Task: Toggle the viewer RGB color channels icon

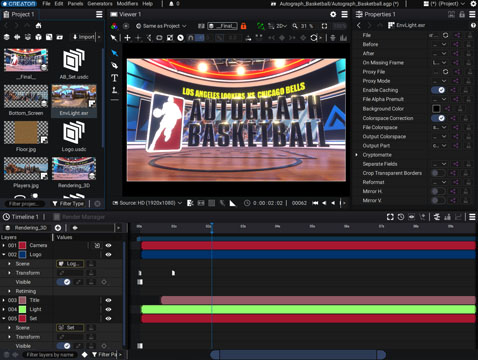Action: point(114,26)
